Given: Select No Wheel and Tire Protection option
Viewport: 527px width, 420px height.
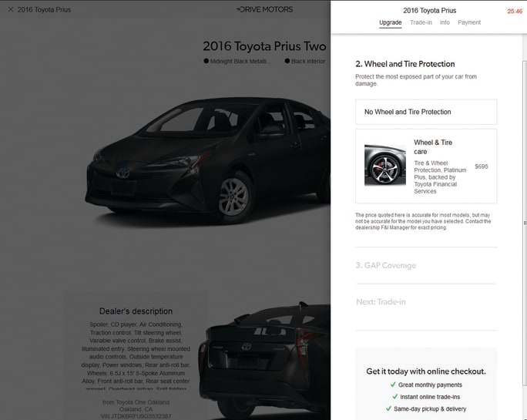Looking at the screenshot, I should pos(426,113).
